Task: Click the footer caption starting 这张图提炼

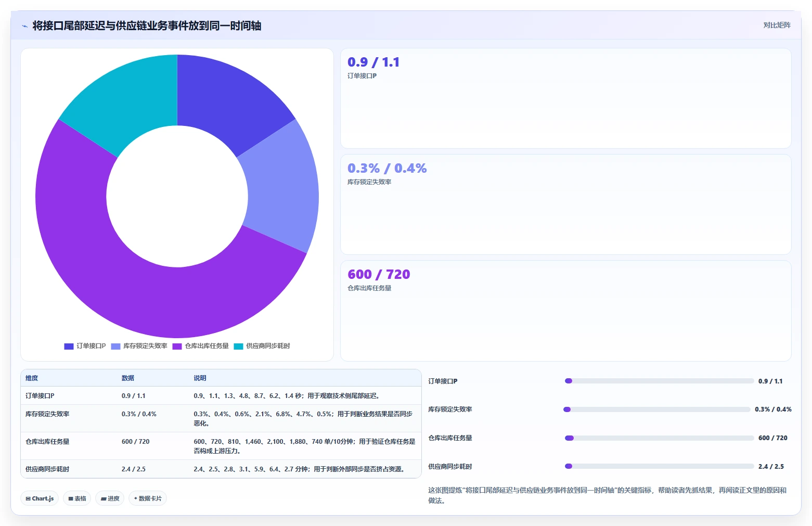Action: click(607, 495)
